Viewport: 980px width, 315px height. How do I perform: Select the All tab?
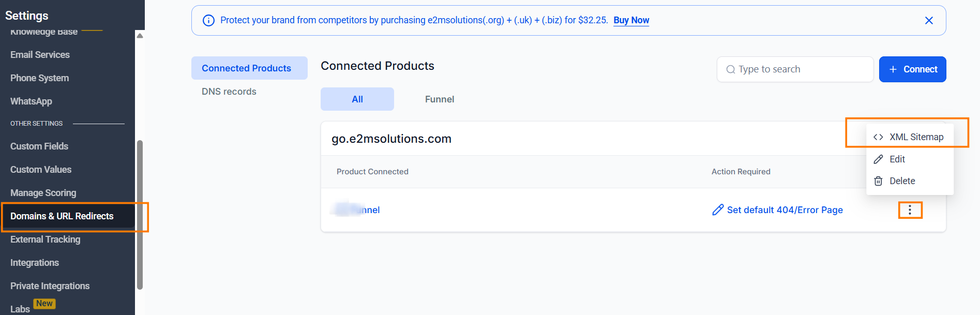click(357, 99)
